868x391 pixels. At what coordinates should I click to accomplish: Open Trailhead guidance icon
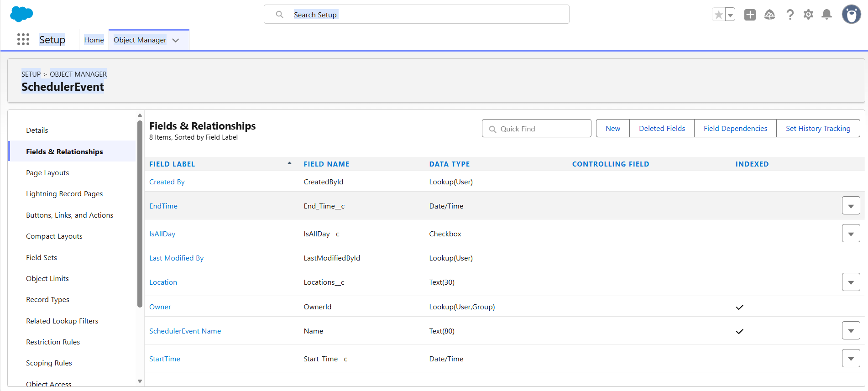pos(770,15)
